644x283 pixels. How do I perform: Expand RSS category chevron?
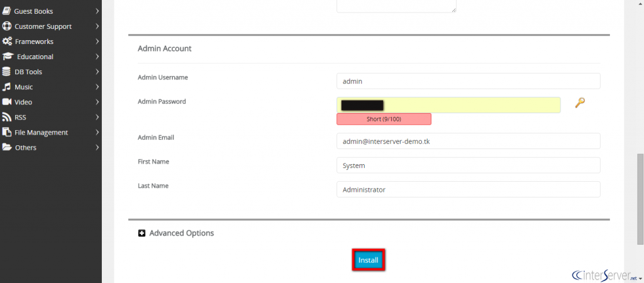tap(97, 117)
